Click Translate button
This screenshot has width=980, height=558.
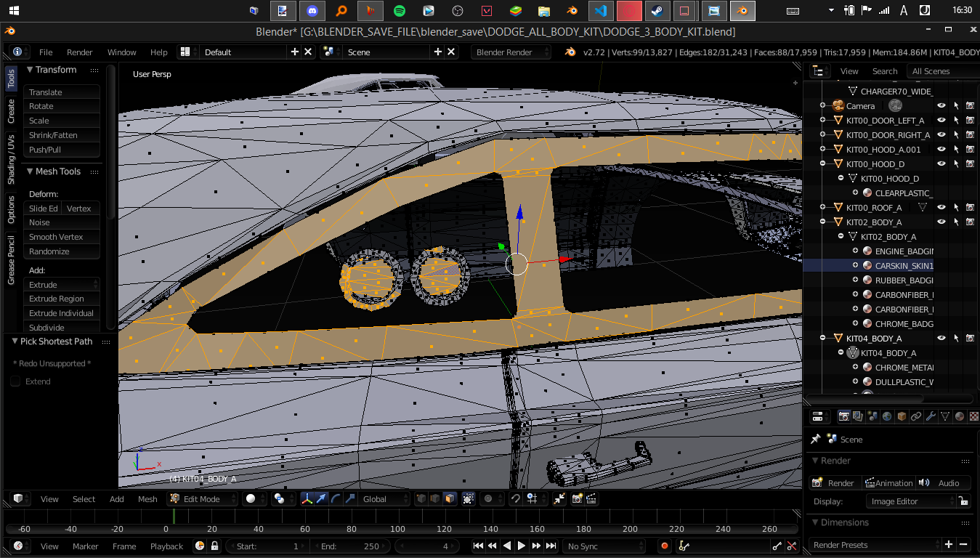pos(62,92)
